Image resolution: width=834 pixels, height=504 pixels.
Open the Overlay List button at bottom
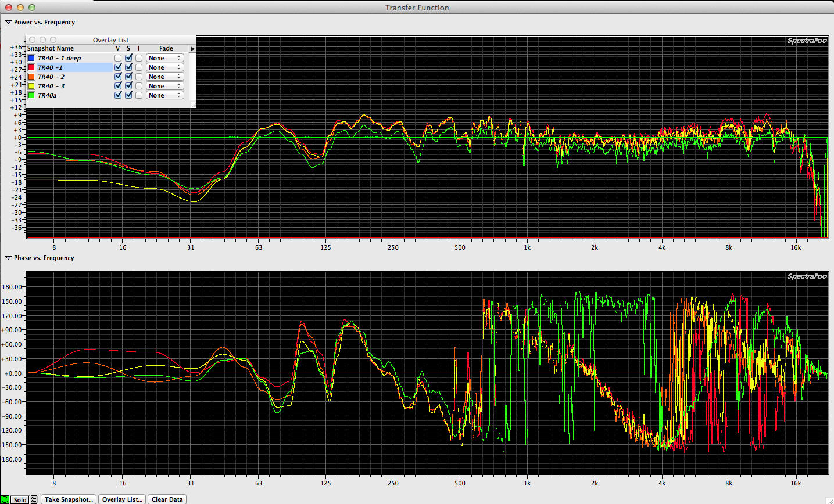click(122, 499)
